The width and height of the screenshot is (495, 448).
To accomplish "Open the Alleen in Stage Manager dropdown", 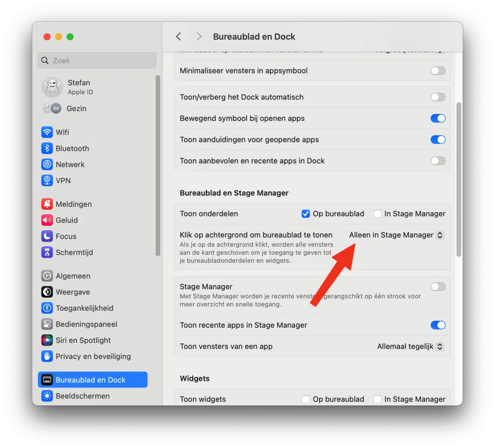I will (397, 235).
